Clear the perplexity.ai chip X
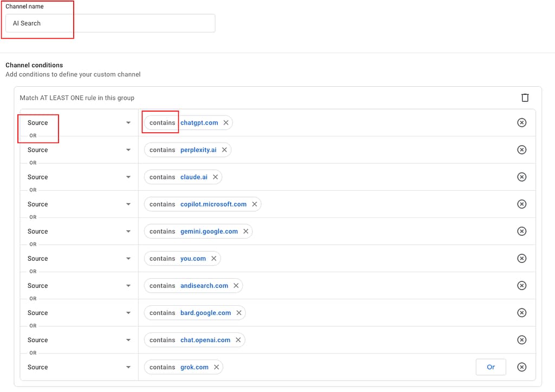The image size is (555, 392). (x=224, y=150)
